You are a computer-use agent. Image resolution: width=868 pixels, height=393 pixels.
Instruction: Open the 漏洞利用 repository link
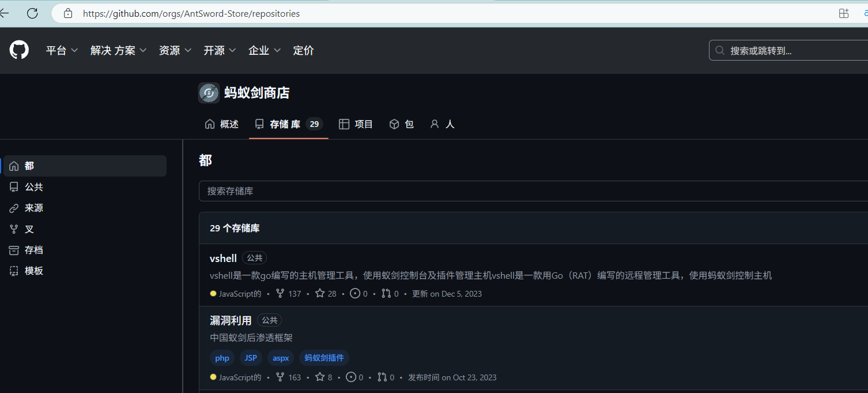click(x=231, y=320)
